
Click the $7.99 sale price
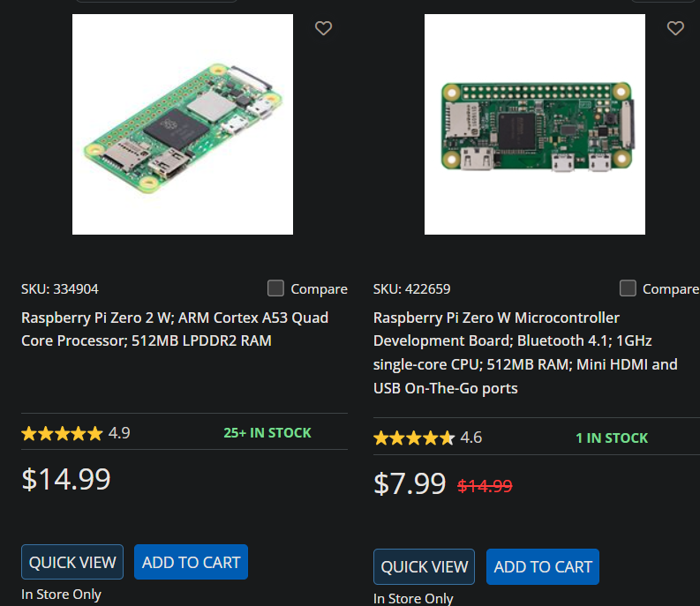tap(410, 483)
